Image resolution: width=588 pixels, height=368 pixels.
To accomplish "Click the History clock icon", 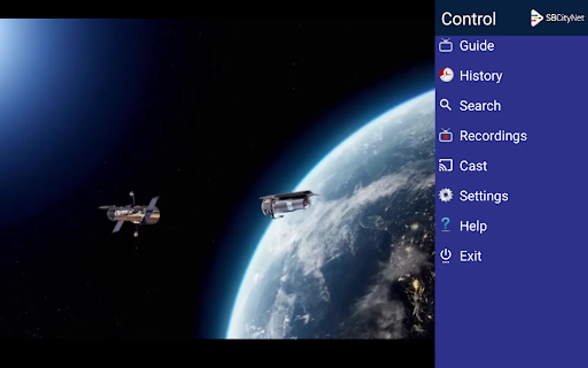I will 446,75.
